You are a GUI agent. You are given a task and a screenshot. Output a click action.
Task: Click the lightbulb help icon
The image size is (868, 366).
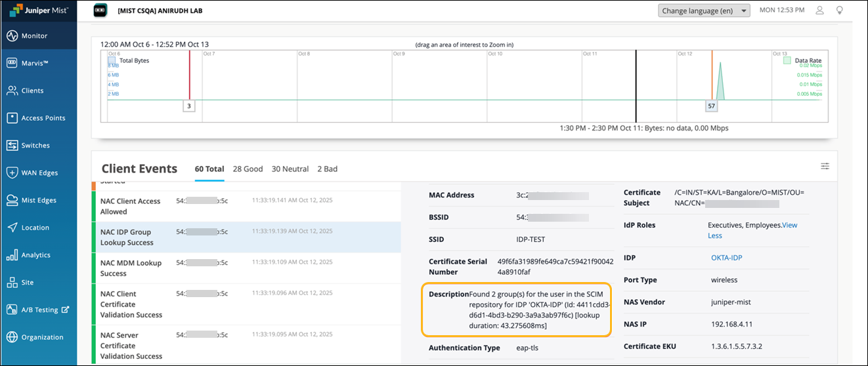pyautogui.click(x=839, y=10)
